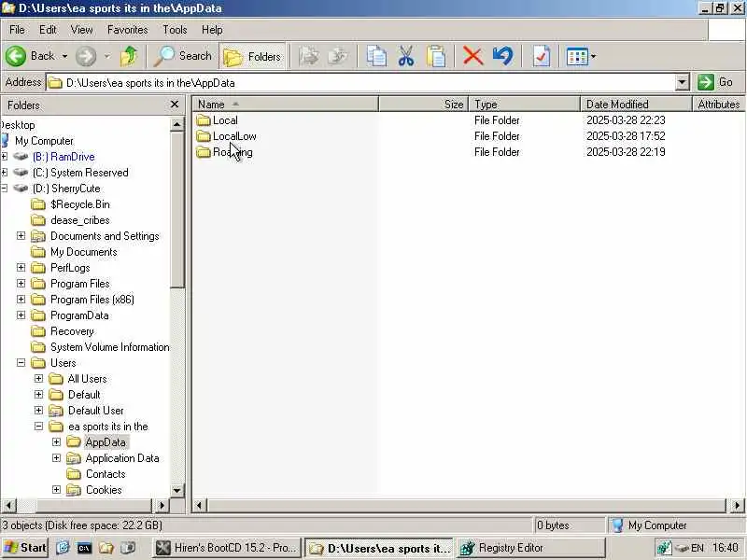Click the greyed Forward arrow button
Screen dimensions: 747x560
(86, 56)
